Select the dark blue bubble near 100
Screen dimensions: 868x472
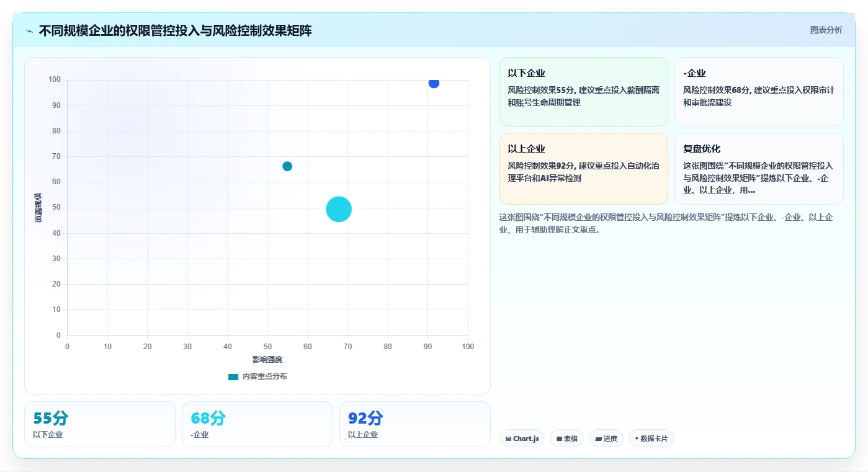coord(434,82)
